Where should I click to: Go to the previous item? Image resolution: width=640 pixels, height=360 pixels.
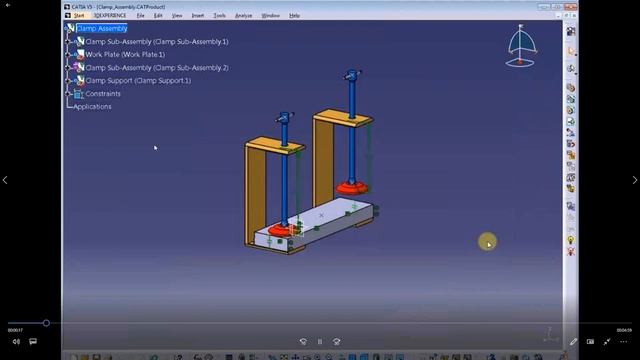click(5, 180)
